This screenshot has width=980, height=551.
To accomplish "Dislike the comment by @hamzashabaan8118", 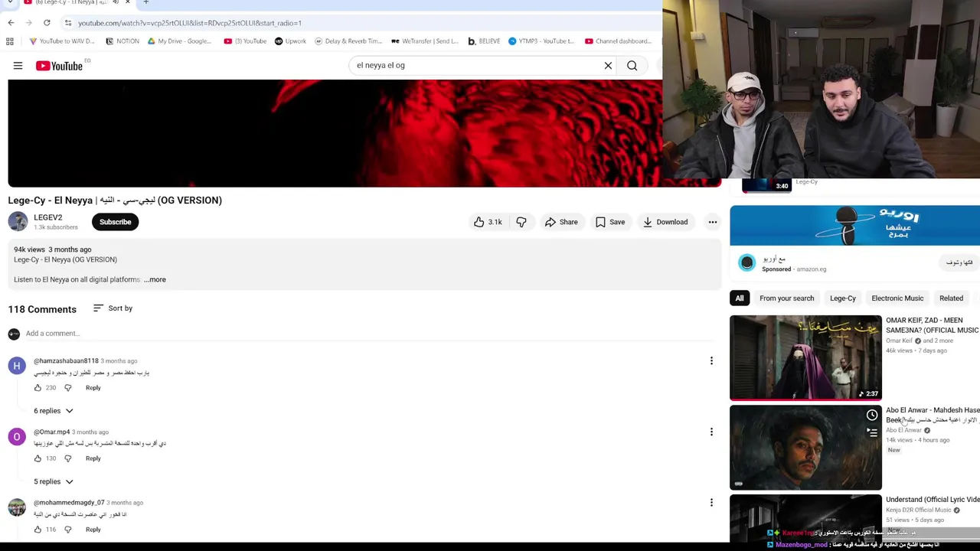I will coord(67,388).
